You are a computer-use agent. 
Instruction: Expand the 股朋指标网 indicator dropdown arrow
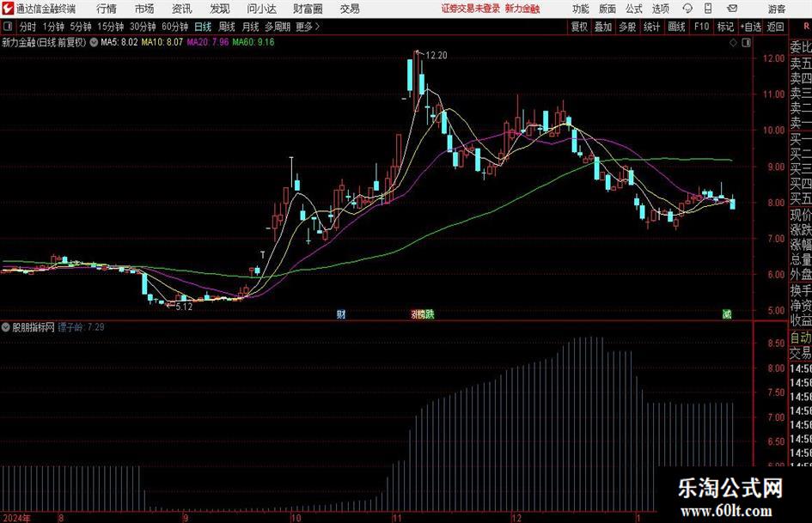click(6, 327)
